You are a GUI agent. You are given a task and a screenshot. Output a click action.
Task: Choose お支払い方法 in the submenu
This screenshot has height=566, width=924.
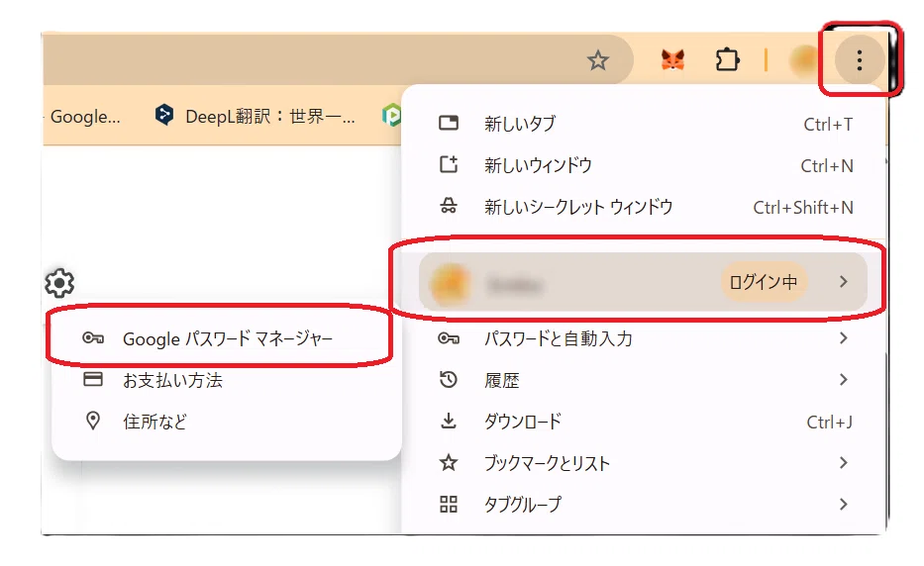226,380
